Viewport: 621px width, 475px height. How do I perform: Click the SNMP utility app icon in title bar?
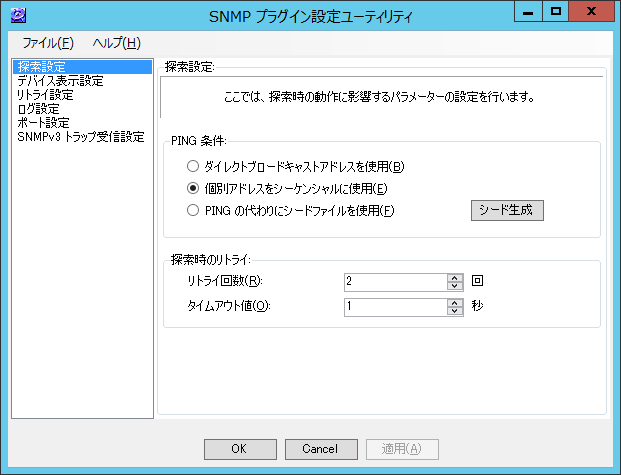[x=18, y=16]
